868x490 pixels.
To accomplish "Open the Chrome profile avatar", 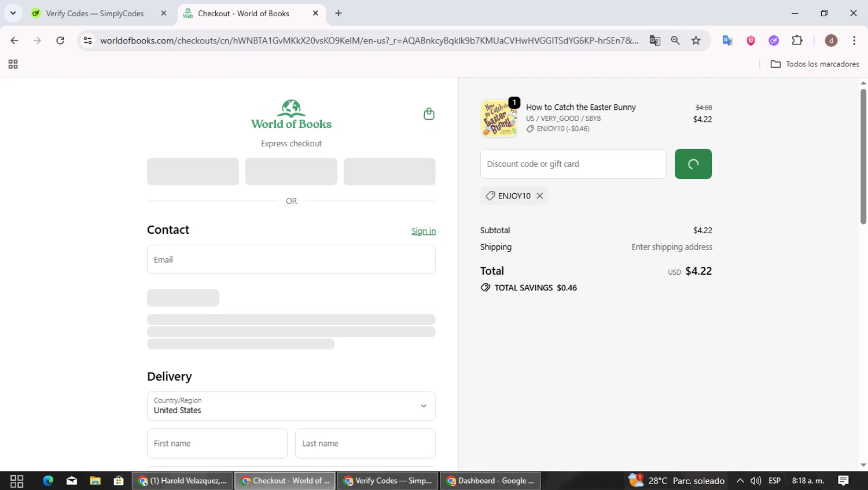I will 831,40.
